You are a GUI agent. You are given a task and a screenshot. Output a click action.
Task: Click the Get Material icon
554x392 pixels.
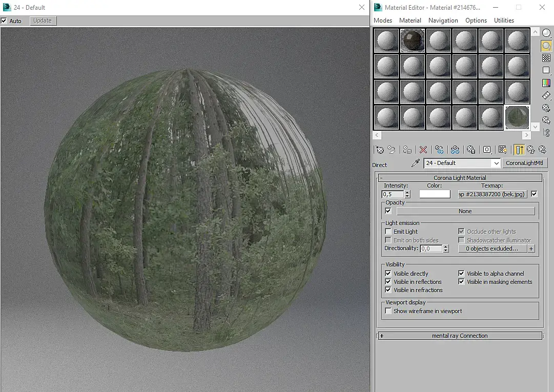[x=380, y=150]
